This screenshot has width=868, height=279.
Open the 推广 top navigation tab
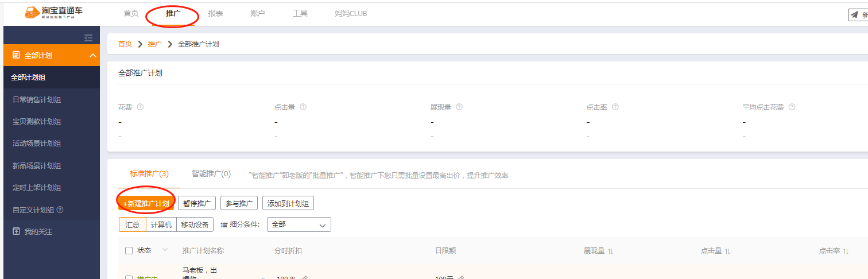pyautogui.click(x=173, y=13)
